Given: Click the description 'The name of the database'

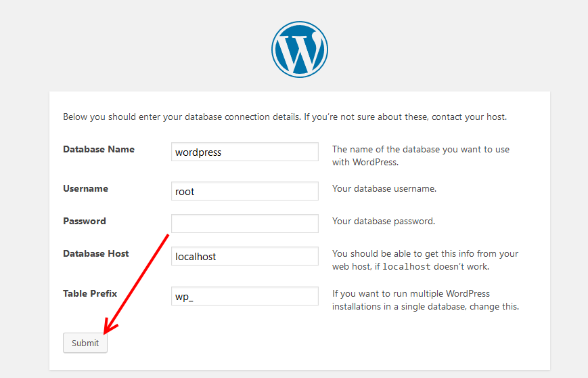Looking at the screenshot, I should click(x=421, y=156).
